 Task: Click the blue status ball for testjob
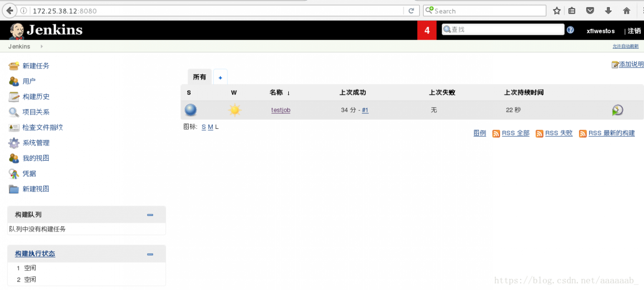[x=191, y=110]
